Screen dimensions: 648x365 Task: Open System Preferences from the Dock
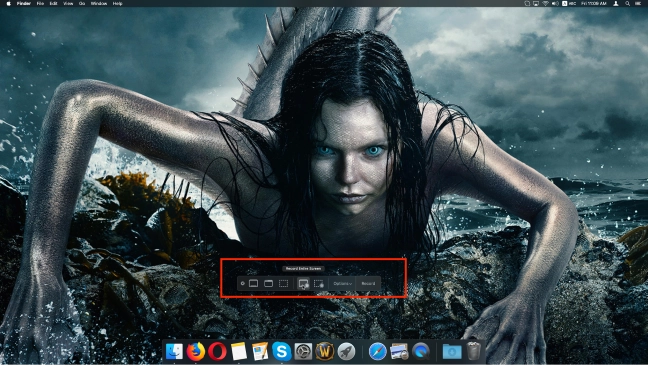pos(303,351)
